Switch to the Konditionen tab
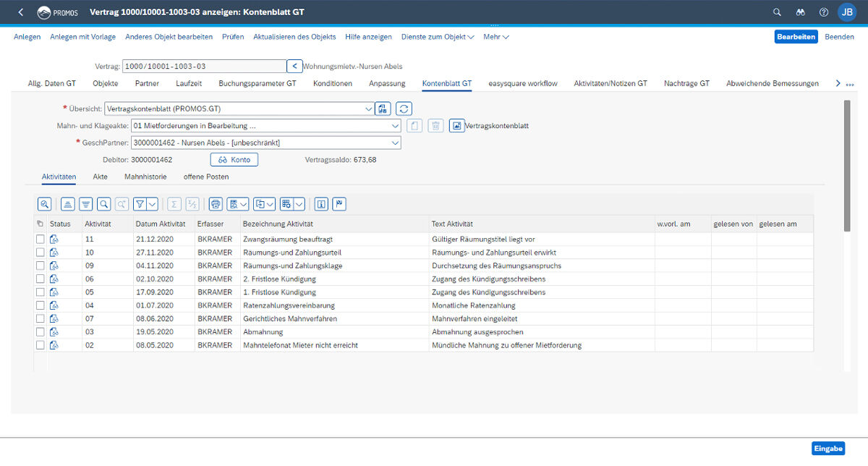This screenshot has height=466, width=868. point(333,83)
